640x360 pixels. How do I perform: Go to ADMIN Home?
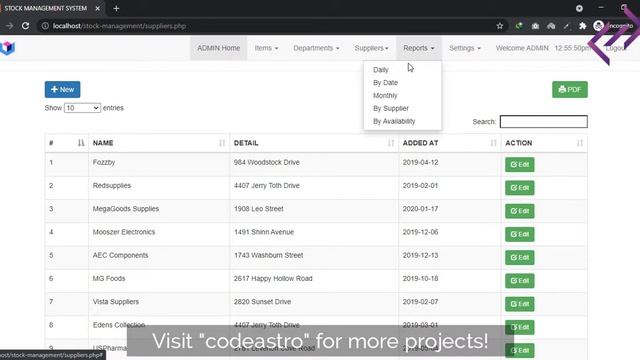point(218,48)
